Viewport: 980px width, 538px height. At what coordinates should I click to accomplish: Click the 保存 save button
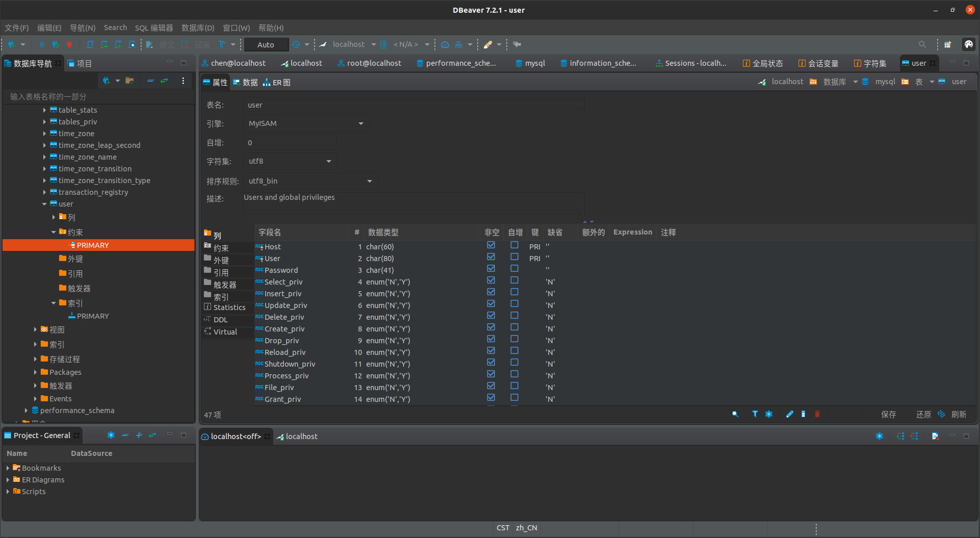(888, 415)
